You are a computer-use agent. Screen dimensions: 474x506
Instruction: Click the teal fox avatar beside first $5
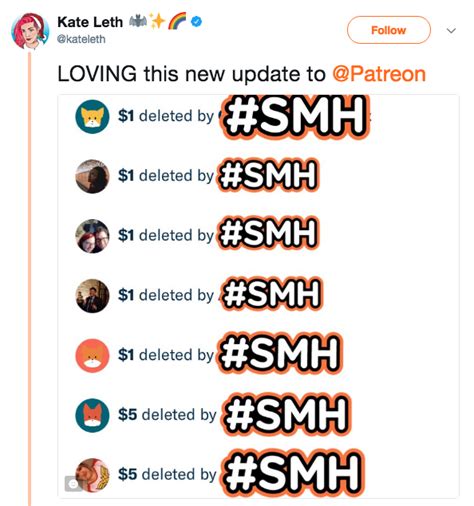[x=92, y=415]
